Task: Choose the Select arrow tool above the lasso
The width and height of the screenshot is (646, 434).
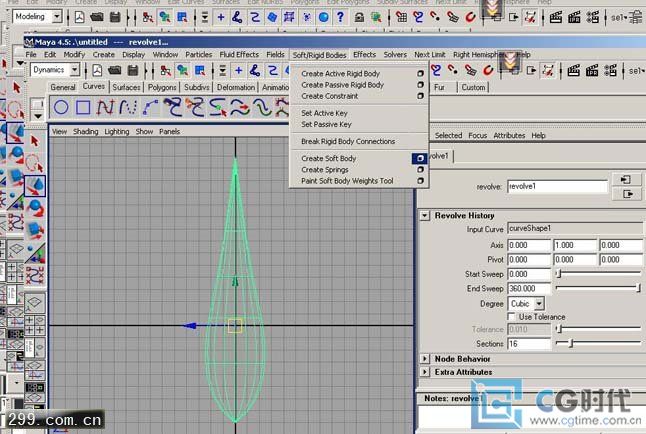Action: coord(35,141)
